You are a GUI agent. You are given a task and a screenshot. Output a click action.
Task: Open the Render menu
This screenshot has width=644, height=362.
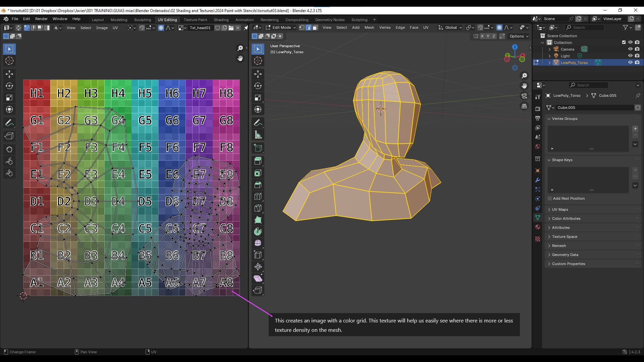tap(41, 19)
